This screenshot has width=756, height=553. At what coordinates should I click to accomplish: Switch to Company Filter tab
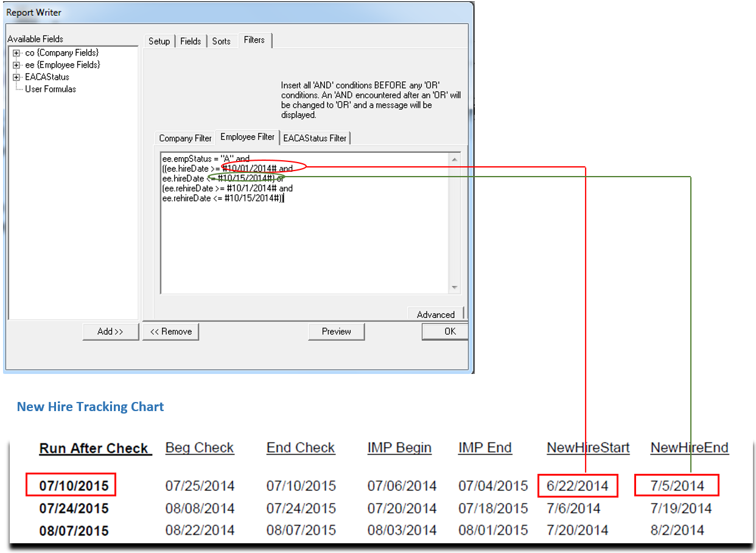click(x=185, y=138)
